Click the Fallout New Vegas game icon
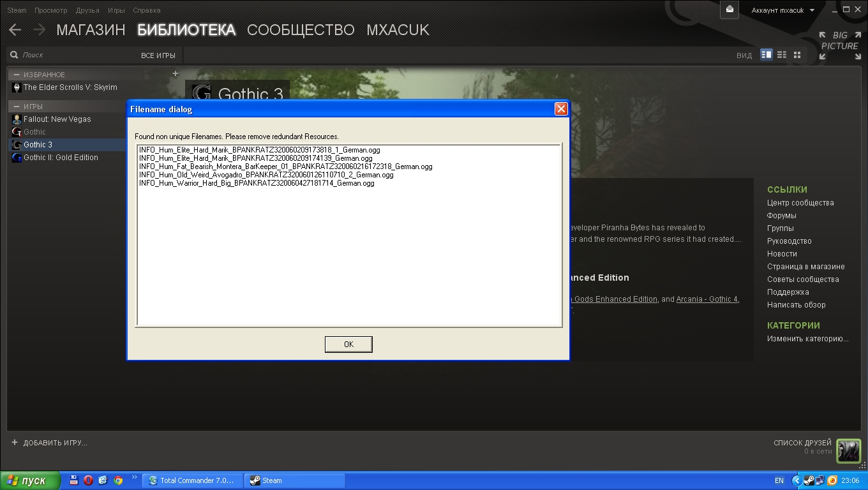This screenshot has width=868, height=490. tap(17, 119)
